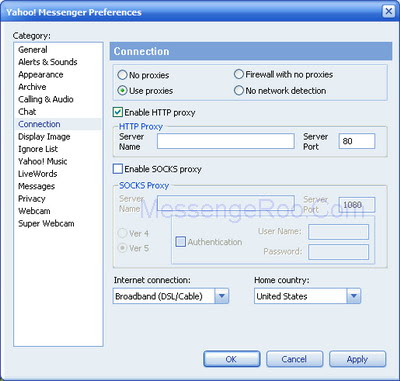Select Calling & Audio category
The width and height of the screenshot is (400, 381).
46,99
